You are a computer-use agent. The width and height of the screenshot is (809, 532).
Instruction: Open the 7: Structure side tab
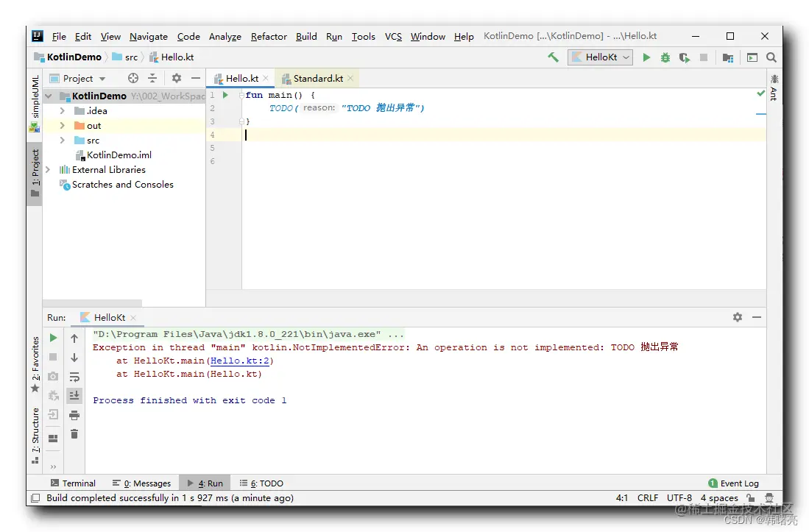pos(35,436)
